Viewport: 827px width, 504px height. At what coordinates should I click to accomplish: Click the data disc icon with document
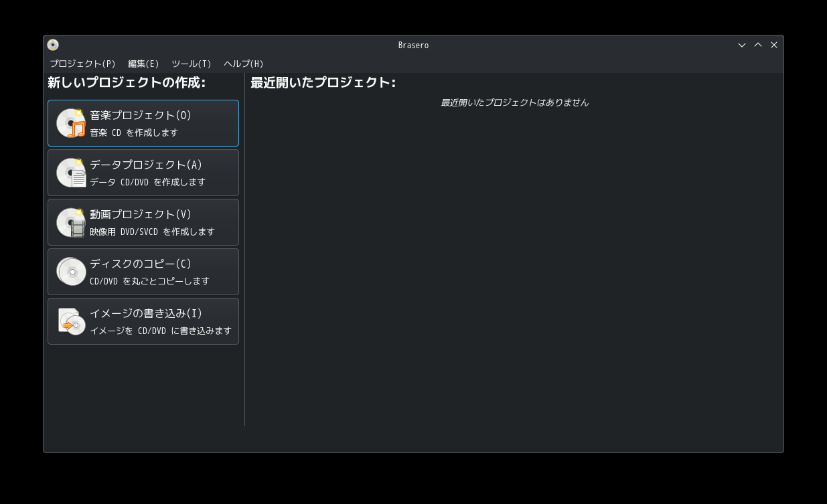71,173
